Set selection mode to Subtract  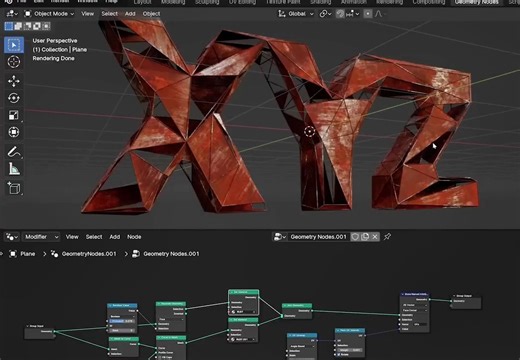point(27,26)
